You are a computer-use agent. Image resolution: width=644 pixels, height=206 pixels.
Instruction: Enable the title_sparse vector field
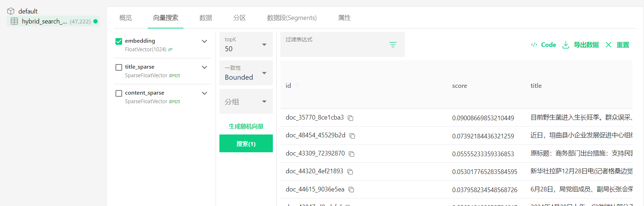pyautogui.click(x=119, y=67)
